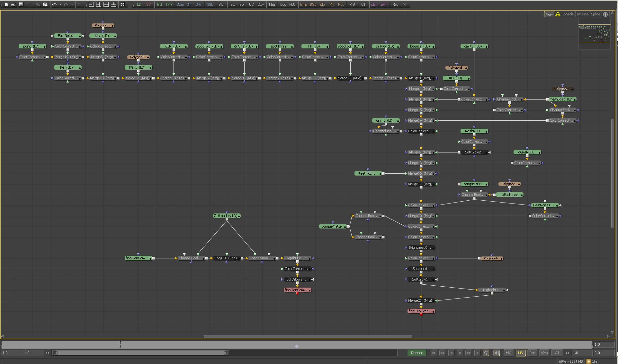Select the fourth quad layout icon
This screenshot has width=618, height=364.
click(113, 4)
